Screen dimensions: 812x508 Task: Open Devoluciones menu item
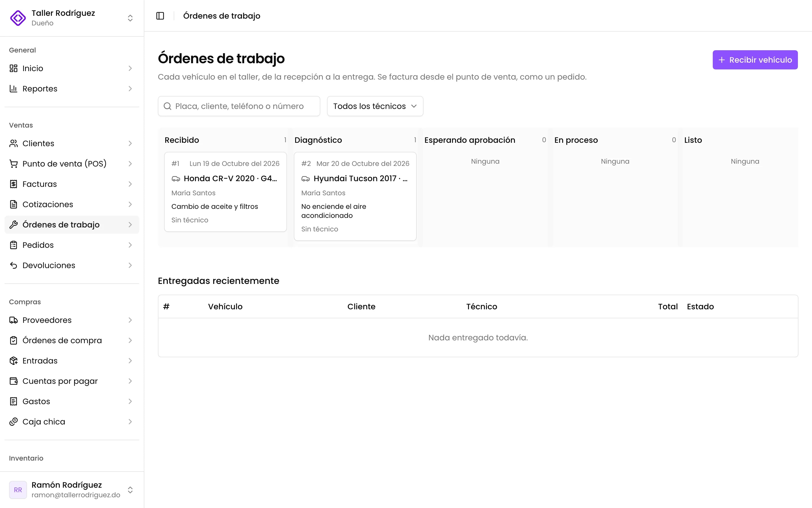[x=72, y=265]
